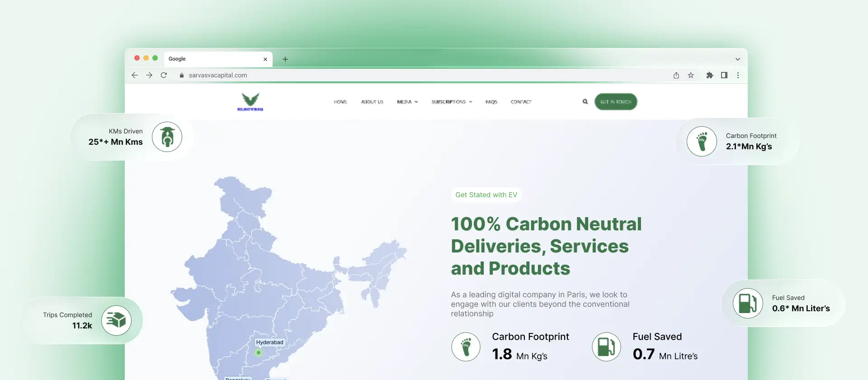Click the 1.8 Mn Kg's statistic
Image resolution: width=868 pixels, height=380 pixels.
[519, 354]
